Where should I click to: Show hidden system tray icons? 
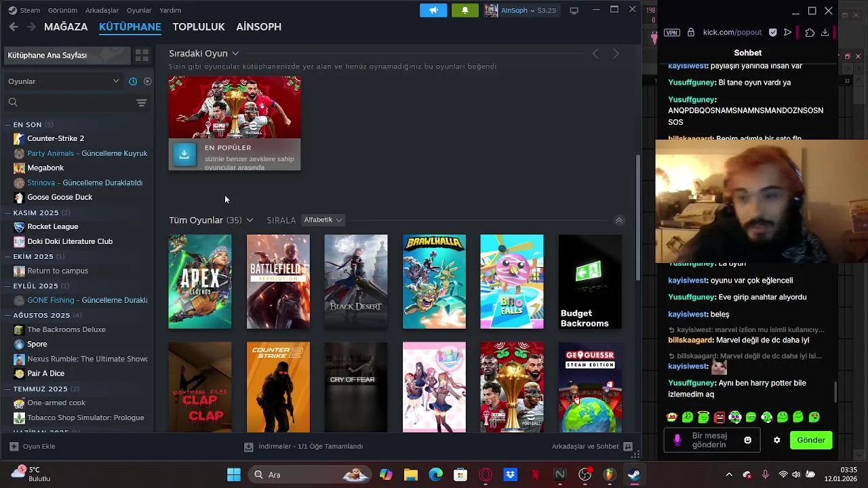pyautogui.click(x=729, y=475)
